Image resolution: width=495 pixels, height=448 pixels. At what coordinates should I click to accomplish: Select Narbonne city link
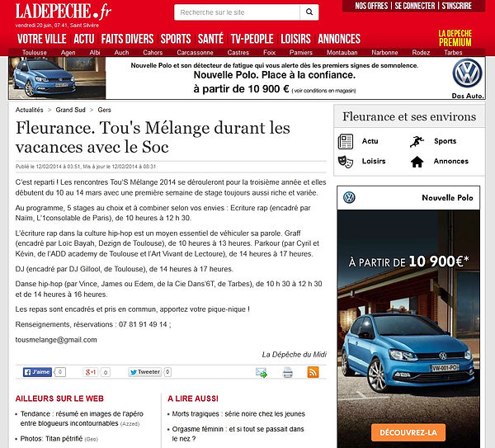[384, 53]
